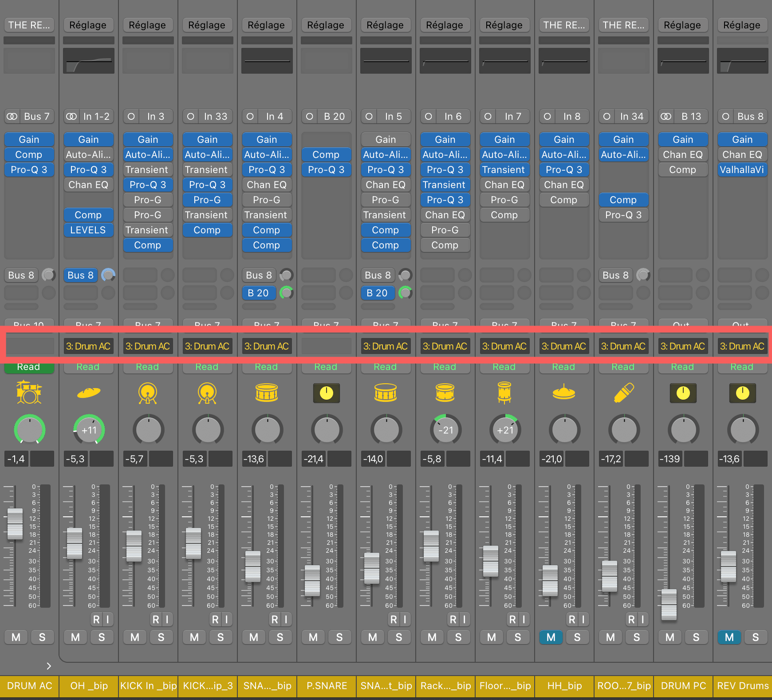Click the -139 gain value on DRUM PC
The width and height of the screenshot is (772, 700).
pyautogui.click(x=670, y=459)
